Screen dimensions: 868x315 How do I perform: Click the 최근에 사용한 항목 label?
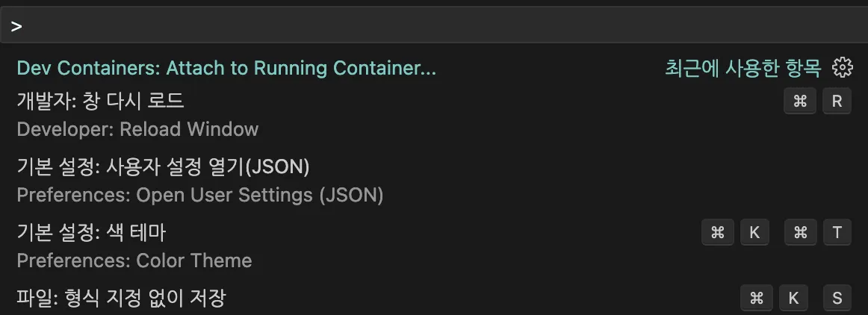pyautogui.click(x=743, y=68)
